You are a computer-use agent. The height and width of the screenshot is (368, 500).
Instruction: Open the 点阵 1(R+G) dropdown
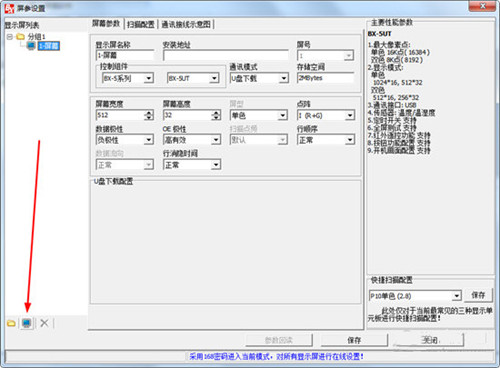click(349, 116)
